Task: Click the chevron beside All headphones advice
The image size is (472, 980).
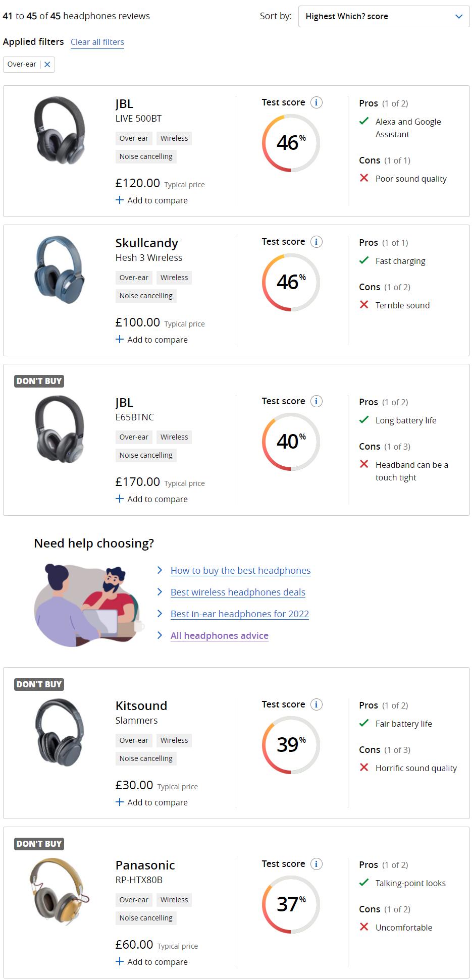Action: [160, 635]
